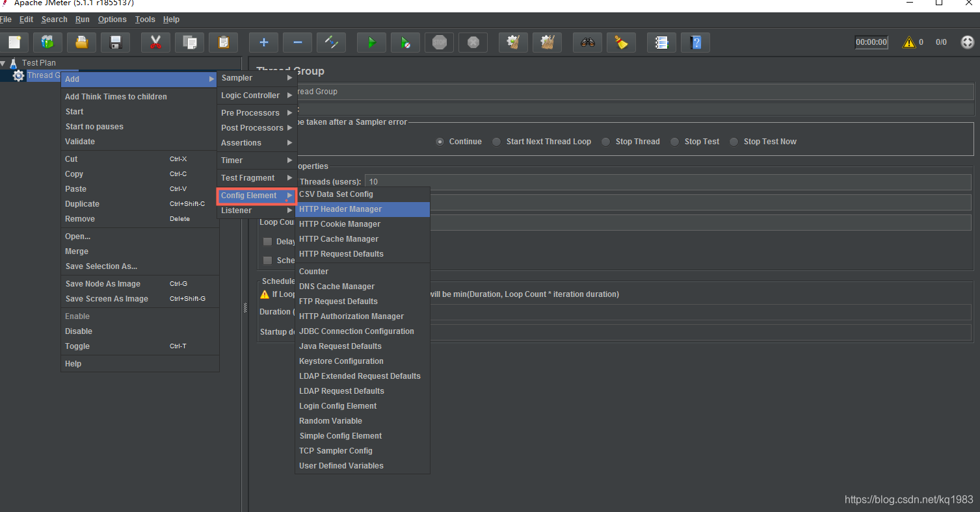This screenshot has height=512, width=980.
Task: Click the Cut scissors toolbar icon
Action: click(155, 43)
